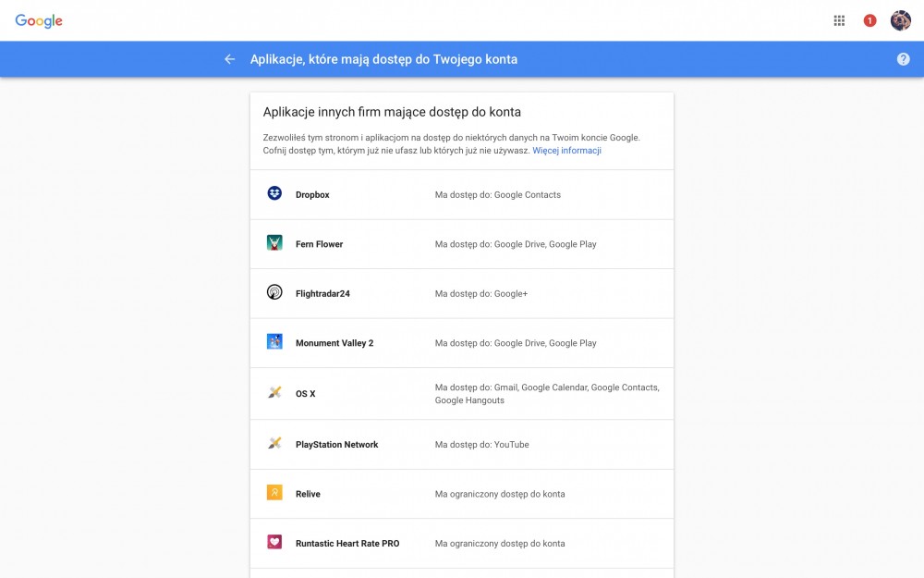Open help question mark icon
The image size is (924, 578).
[x=903, y=59]
